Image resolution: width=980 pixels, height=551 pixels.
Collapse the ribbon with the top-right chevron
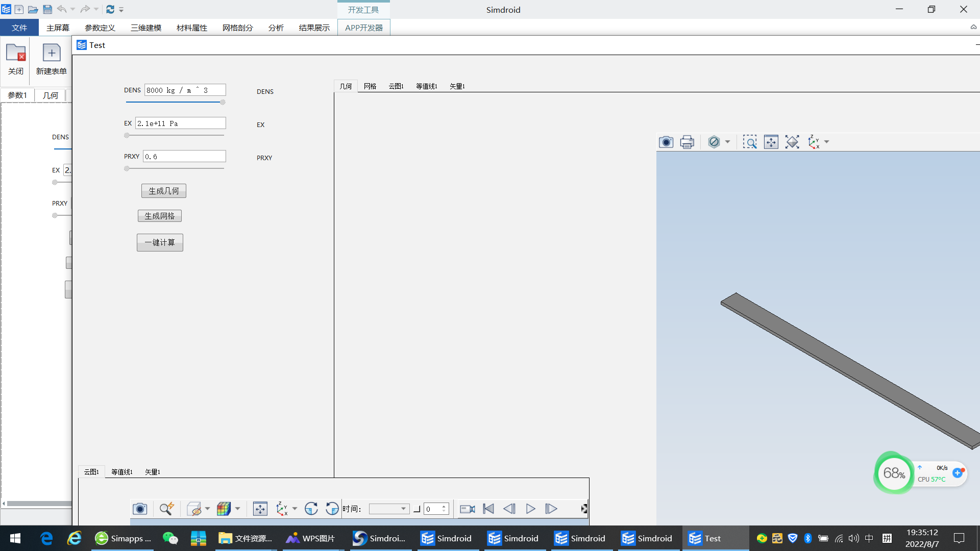(973, 27)
